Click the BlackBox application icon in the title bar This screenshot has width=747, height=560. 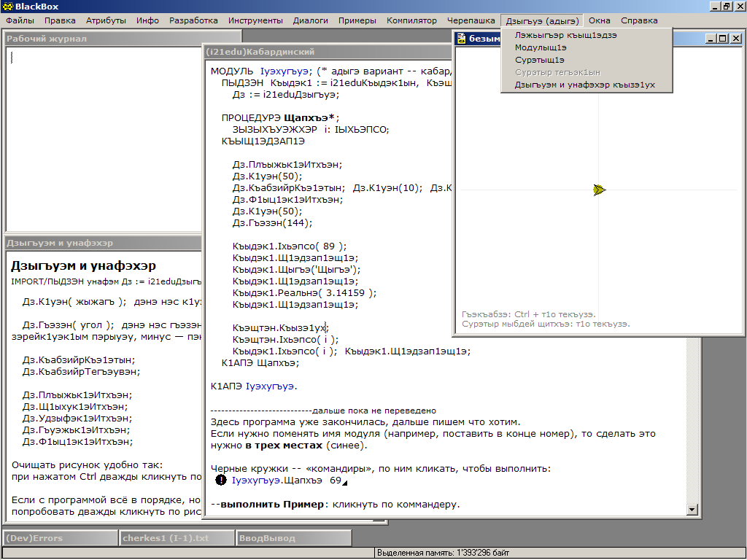(7, 7)
